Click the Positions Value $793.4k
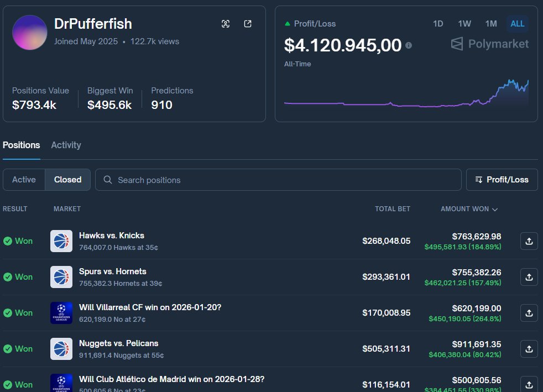543x392 pixels. [34, 105]
